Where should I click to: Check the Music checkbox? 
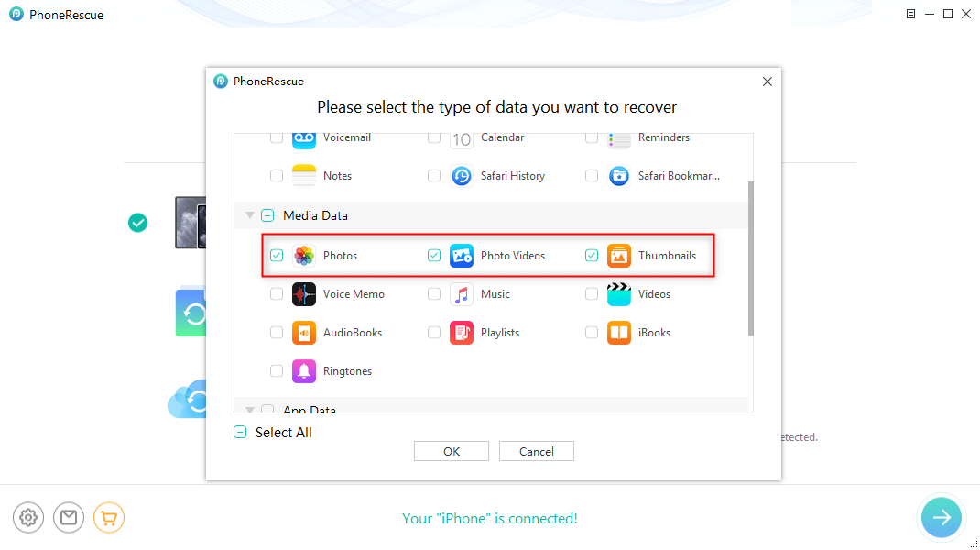point(434,294)
